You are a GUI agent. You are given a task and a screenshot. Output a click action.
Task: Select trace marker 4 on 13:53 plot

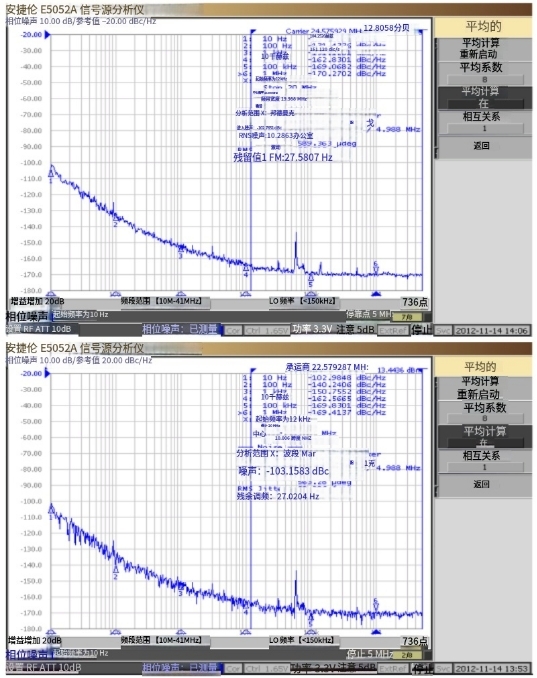pyautogui.click(x=246, y=608)
